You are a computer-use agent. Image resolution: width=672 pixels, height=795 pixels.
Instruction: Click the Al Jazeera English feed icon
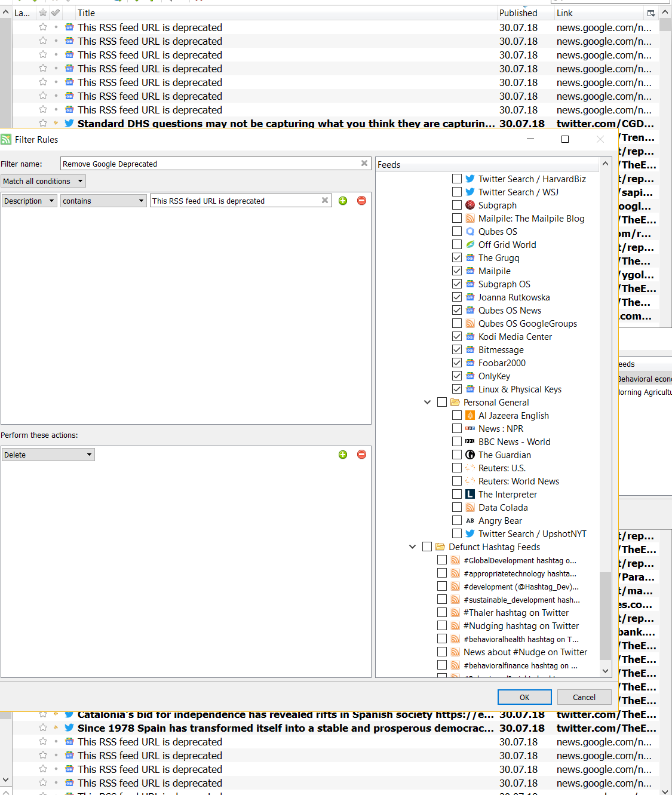[470, 415]
